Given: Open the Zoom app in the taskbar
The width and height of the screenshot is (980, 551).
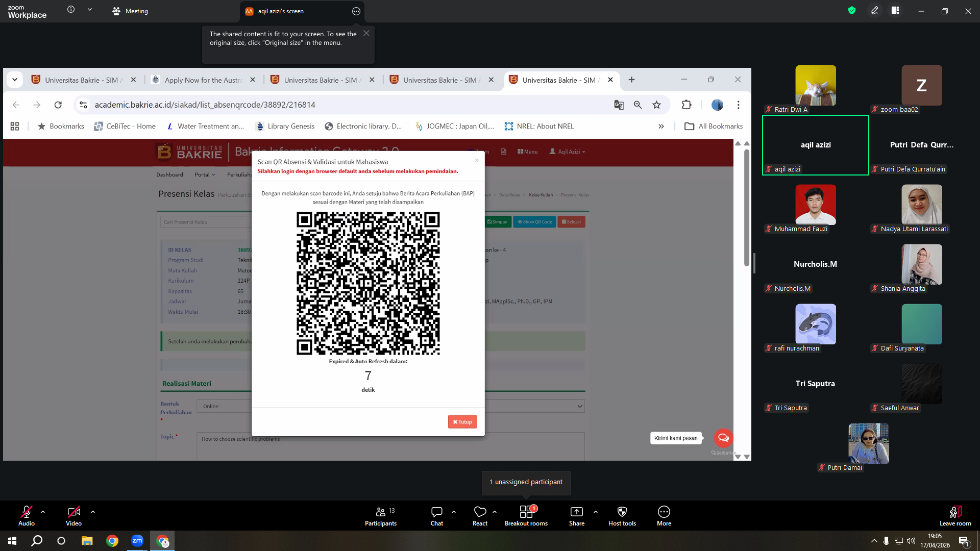Looking at the screenshot, I should (x=137, y=541).
